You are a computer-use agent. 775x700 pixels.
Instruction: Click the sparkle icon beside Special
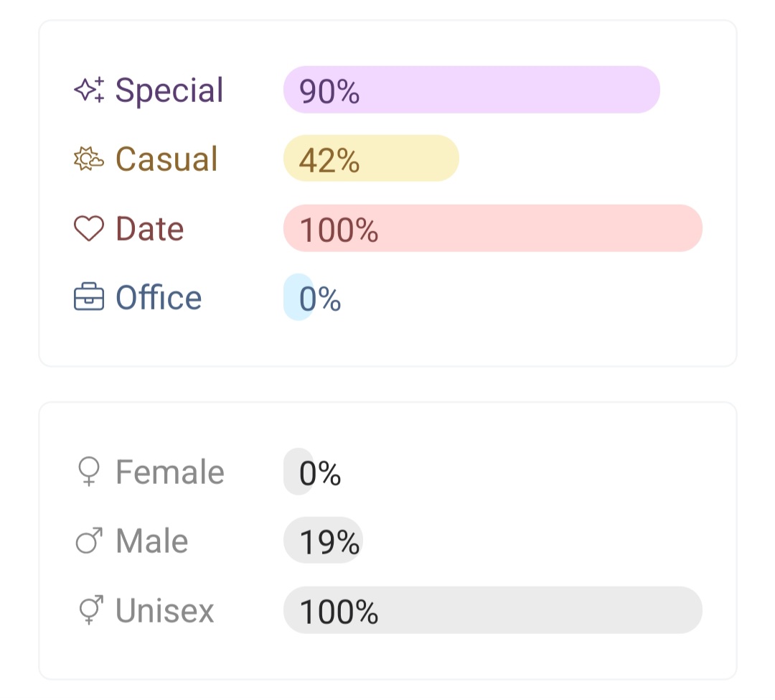pyautogui.click(x=89, y=90)
